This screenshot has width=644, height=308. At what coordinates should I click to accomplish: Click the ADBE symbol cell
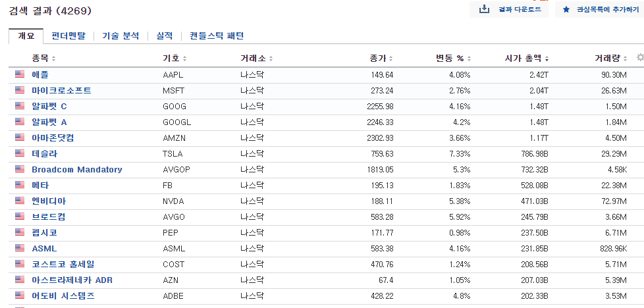[173, 295]
